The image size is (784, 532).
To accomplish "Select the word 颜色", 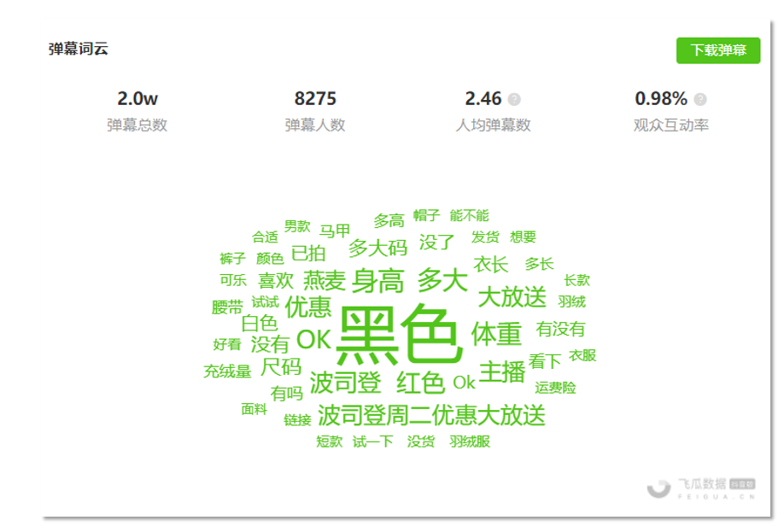I will [270, 259].
